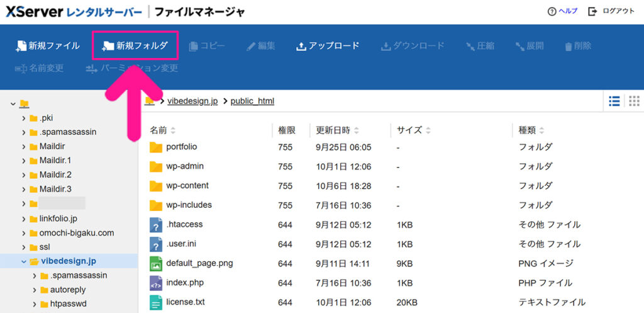Collapse the vibedesign.jp tree folder
This screenshot has height=313, width=644.
pos(24,261)
